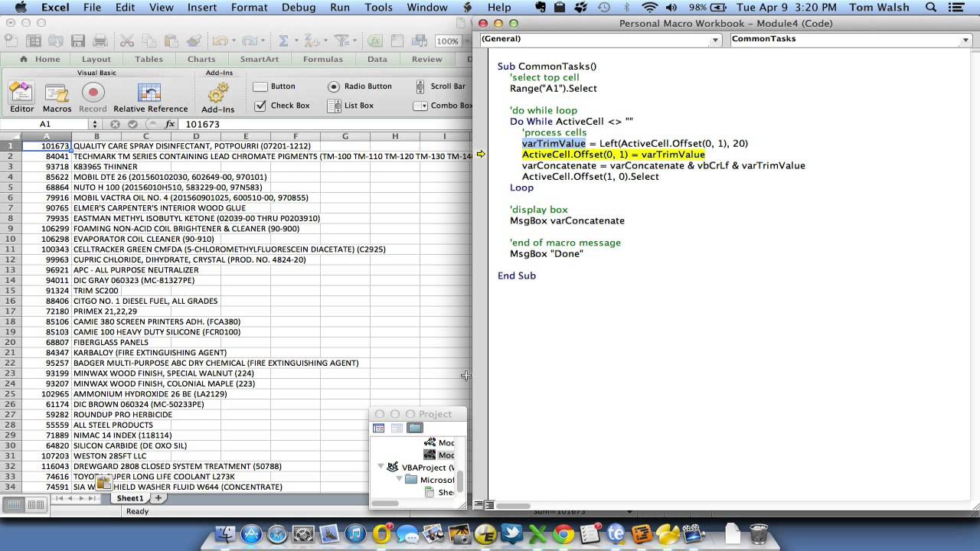
Task: Collapse the VBAProject tree node
Action: point(381,467)
